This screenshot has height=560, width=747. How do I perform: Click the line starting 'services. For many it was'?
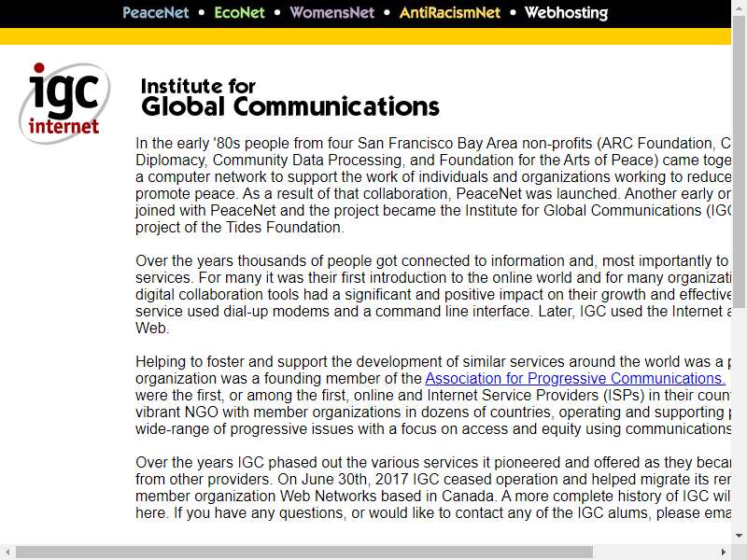[x=433, y=277]
